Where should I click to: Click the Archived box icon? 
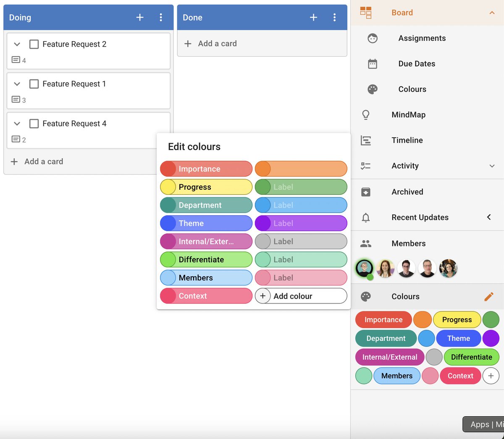pyautogui.click(x=366, y=192)
